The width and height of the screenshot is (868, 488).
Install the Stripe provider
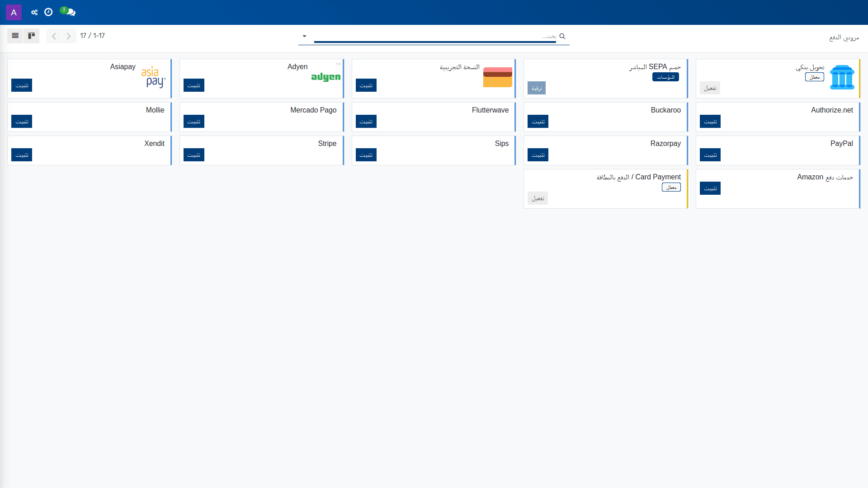click(194, 155)
